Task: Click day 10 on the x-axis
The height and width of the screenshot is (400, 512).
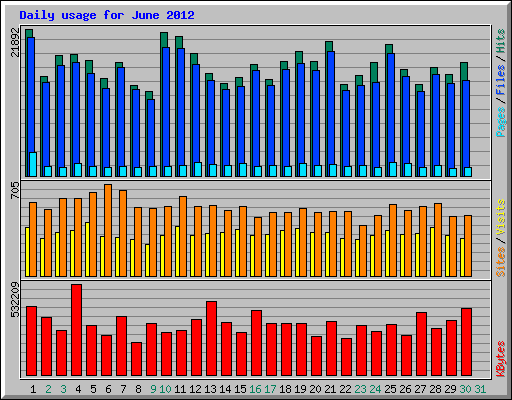Action: [165, 389]
